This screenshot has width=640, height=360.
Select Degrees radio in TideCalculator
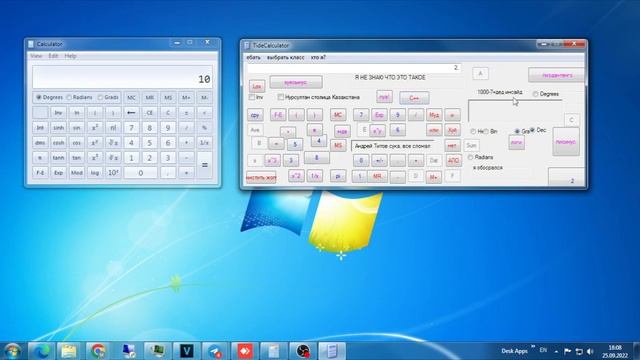[x=545, y=94]
